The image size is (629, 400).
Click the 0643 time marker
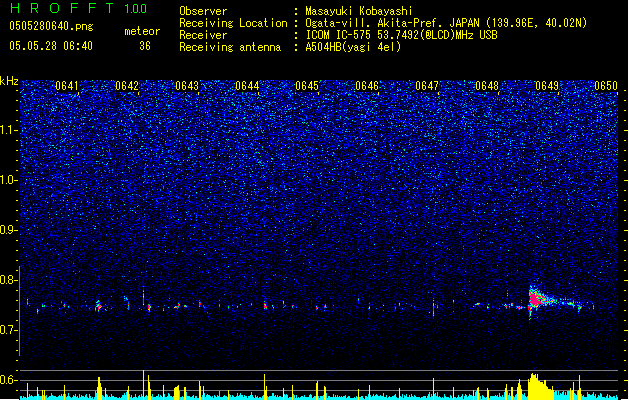point(187,86)
